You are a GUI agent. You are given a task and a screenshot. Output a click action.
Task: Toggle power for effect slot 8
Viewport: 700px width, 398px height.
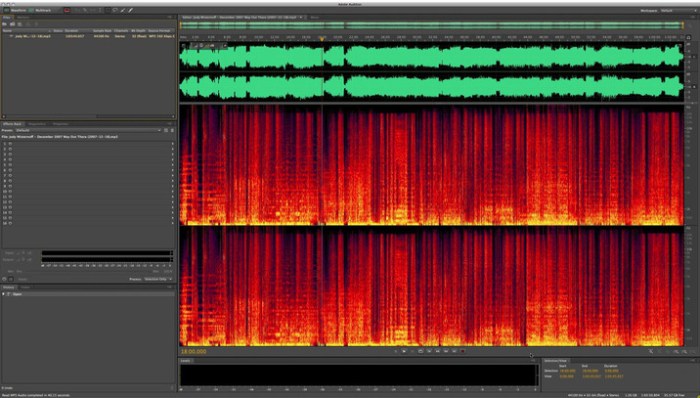tap(10, 181)
